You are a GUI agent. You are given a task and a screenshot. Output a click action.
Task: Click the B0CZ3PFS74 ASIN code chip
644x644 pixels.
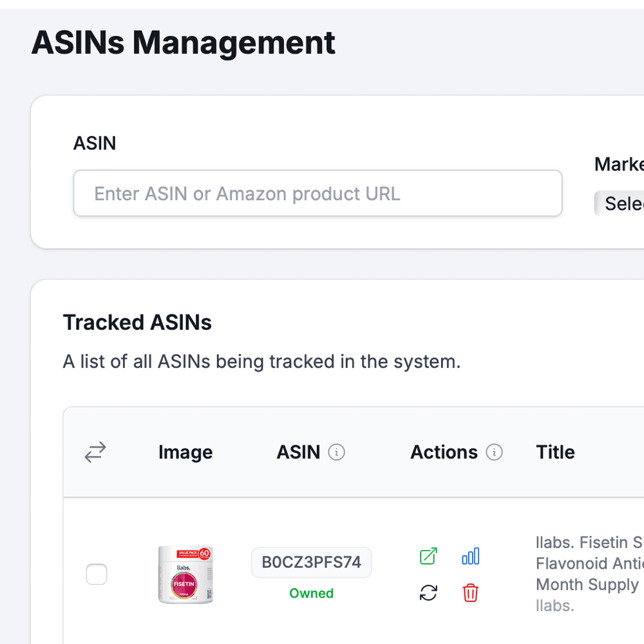[311, 562]
